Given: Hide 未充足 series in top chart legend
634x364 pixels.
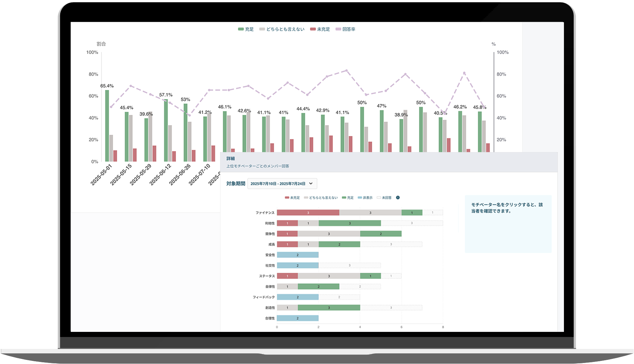Looking at the screenshot, I should pos(320,29).
